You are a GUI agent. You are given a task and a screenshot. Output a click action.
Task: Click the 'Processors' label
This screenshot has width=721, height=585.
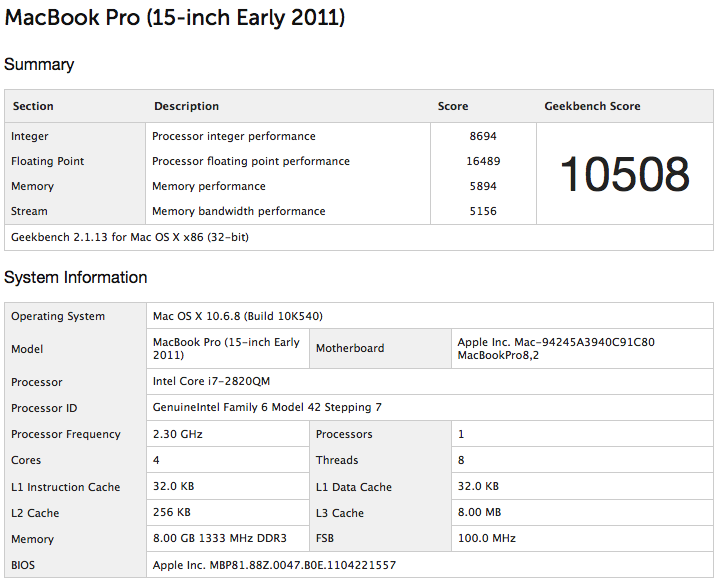(x=344, y=434)
